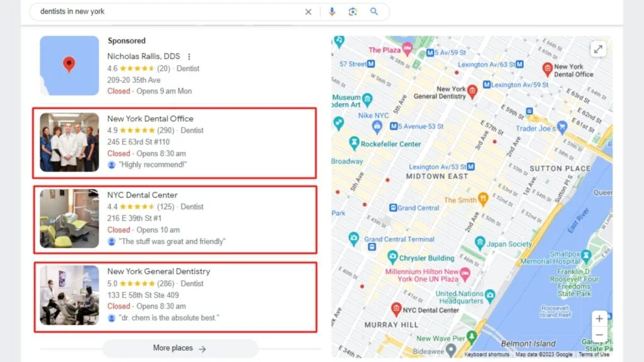Expand the map to full screen
Viewport: 644px width, 362px height.
coord(598,50)
